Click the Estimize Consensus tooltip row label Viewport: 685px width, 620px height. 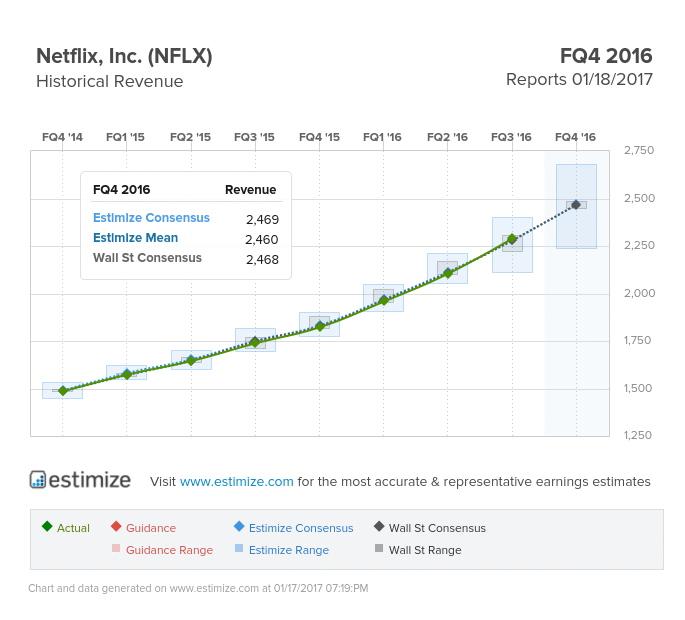151,218
